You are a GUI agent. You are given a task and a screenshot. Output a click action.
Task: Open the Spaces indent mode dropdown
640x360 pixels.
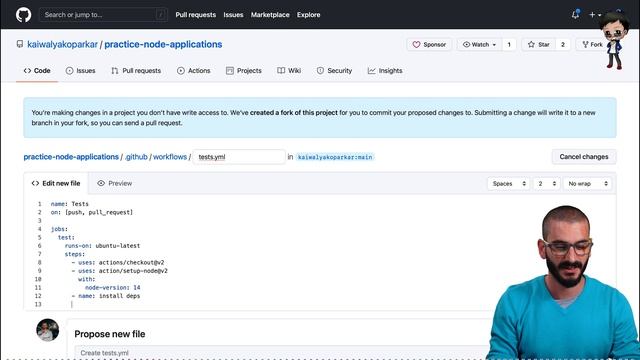click(x=509, y=184)
